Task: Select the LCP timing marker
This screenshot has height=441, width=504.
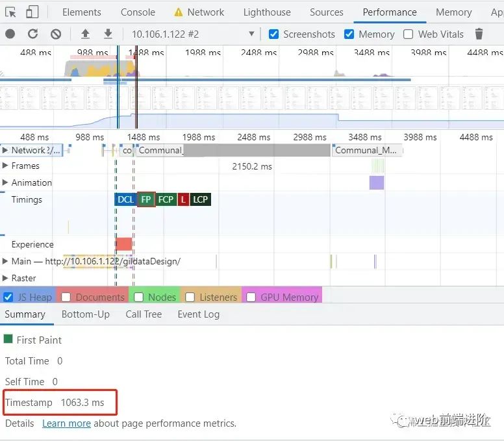Action: (200, 199)
